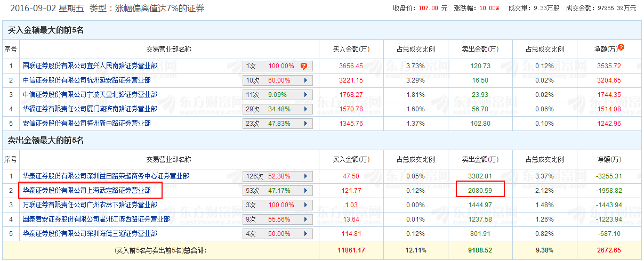
Task: Click sell amount 1444.97 cell
Action: click(x=480, y=205)
